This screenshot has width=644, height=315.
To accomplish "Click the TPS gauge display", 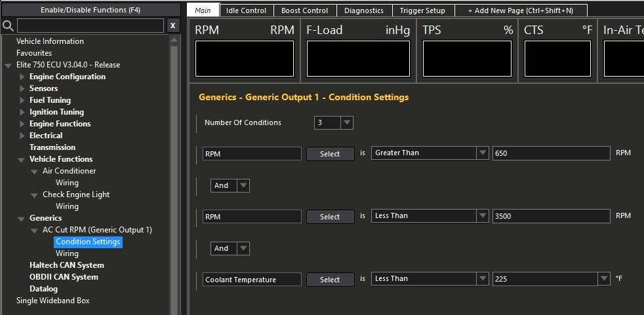I will 467,59.
